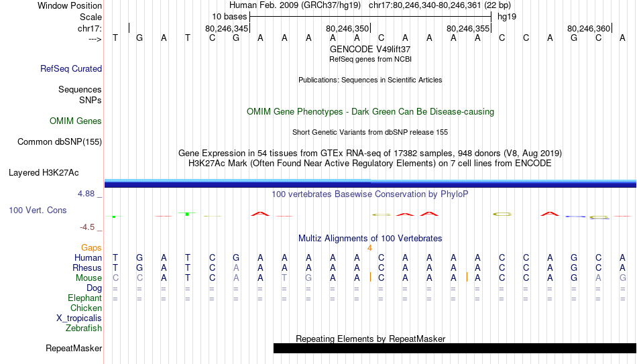Click the Layered H3K27Ac track label
This screenshot has width=637, height=364.
click(44, 173)
